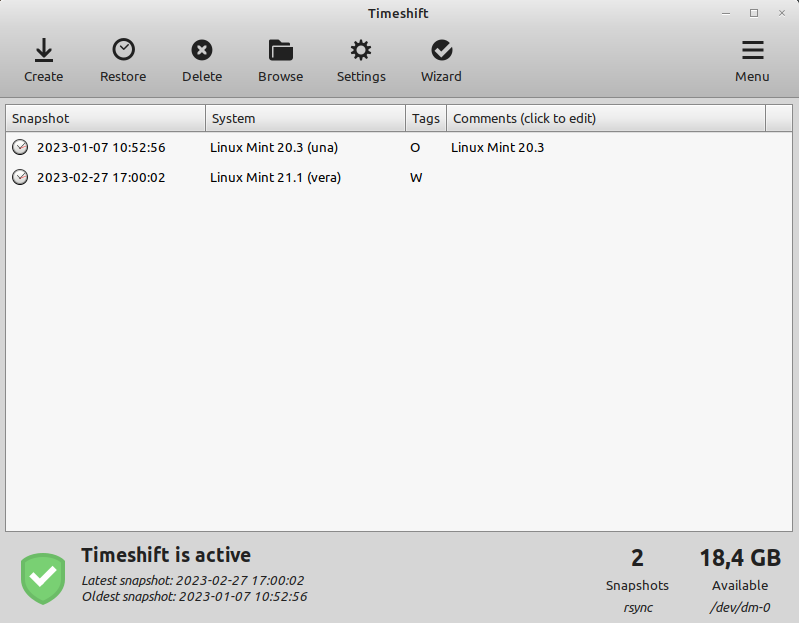Viewport: 799px width, 623px height.
Task: Maximize the Timeshift window
Action: click(x=754, y=13)
